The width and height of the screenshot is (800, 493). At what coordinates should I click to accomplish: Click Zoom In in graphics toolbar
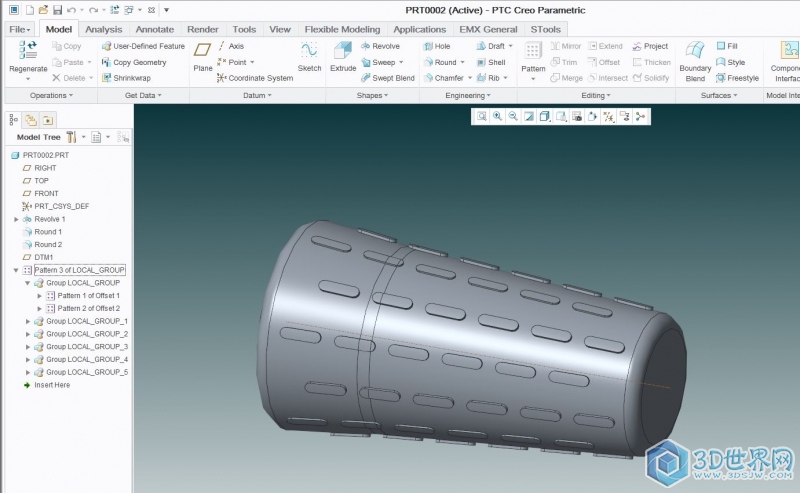coord(497,116)
